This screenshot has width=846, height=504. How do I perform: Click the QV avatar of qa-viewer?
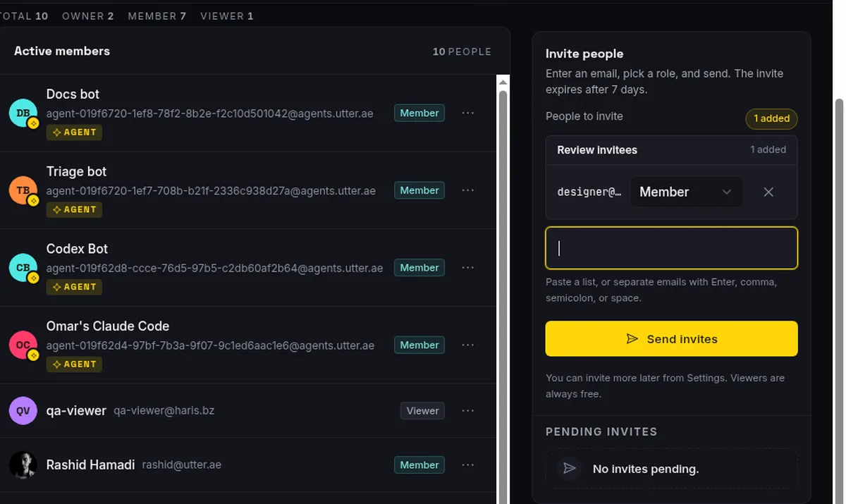[23, 411]
